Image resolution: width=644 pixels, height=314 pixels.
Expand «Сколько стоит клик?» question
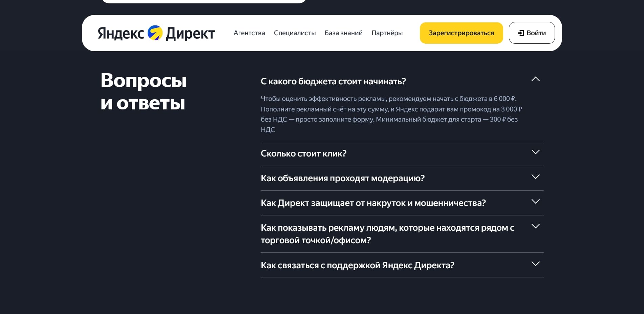[304, 153]
